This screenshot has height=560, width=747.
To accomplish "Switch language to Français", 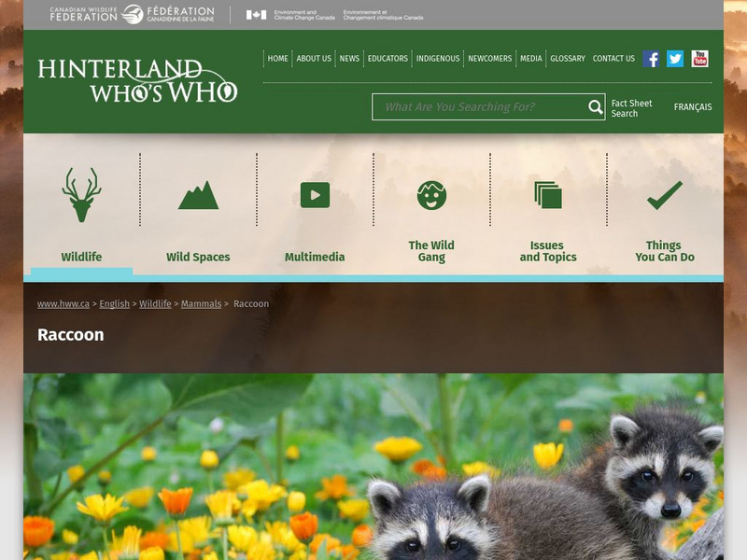I will coord(693,107).
